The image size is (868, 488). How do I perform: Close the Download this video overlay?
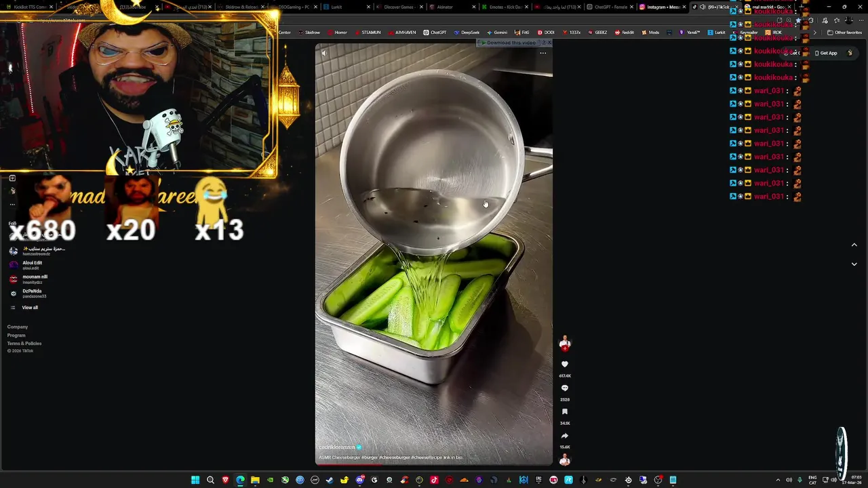tap(549, 43)
